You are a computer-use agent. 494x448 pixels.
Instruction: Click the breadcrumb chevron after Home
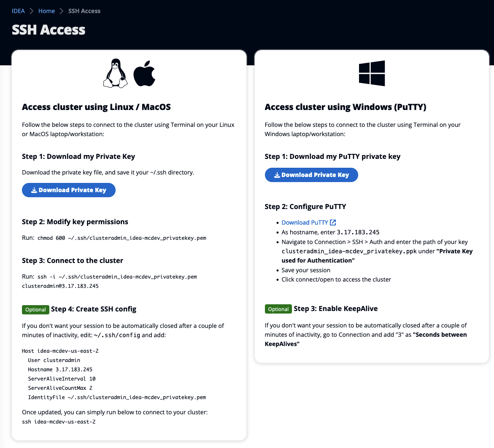pyautogui.click(x=62, y=11)
